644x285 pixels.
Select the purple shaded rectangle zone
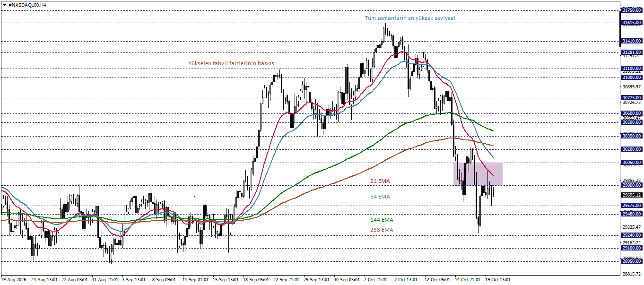[x=478, y=174]
